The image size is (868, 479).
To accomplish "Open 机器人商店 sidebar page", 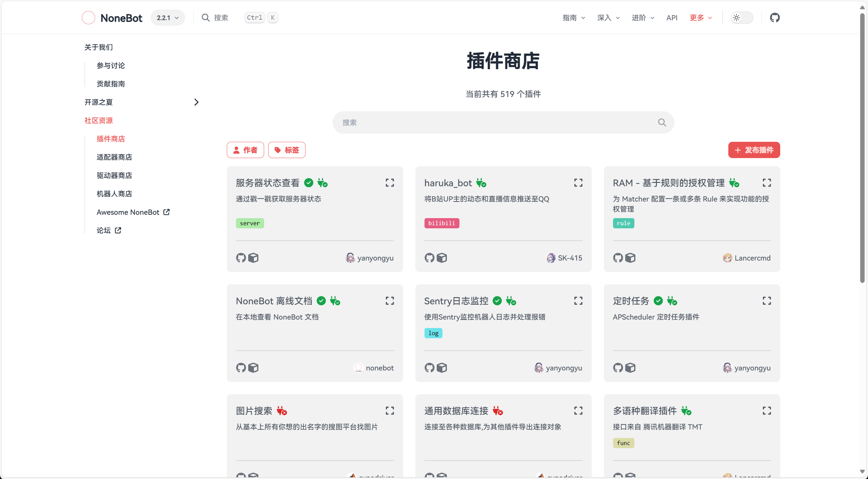I will 114,194.
